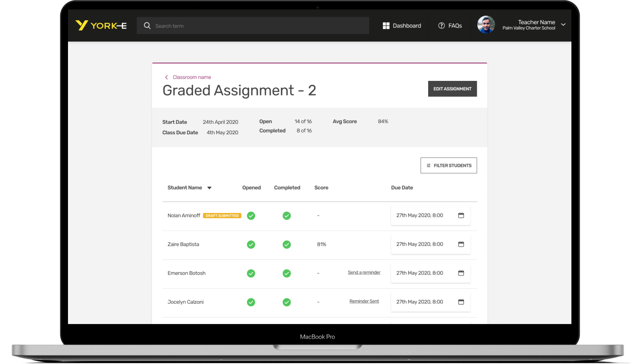The image size is (636, 364).
Task: Click the York-E logo
Action: point(101,25)
